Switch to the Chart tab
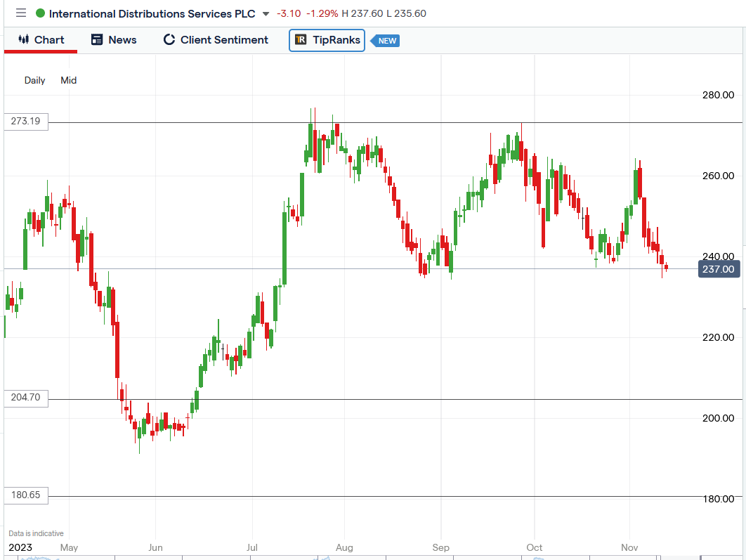Image resolution: width=746 pixels, height=560 pixels. [x=41, y=40]
